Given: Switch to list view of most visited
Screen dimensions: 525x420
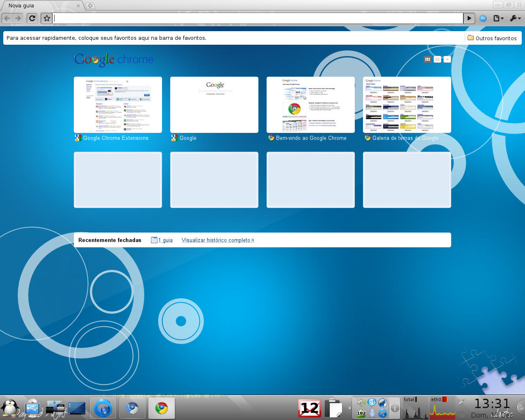Looking at the screenshot, I should (x=437, y=59).
